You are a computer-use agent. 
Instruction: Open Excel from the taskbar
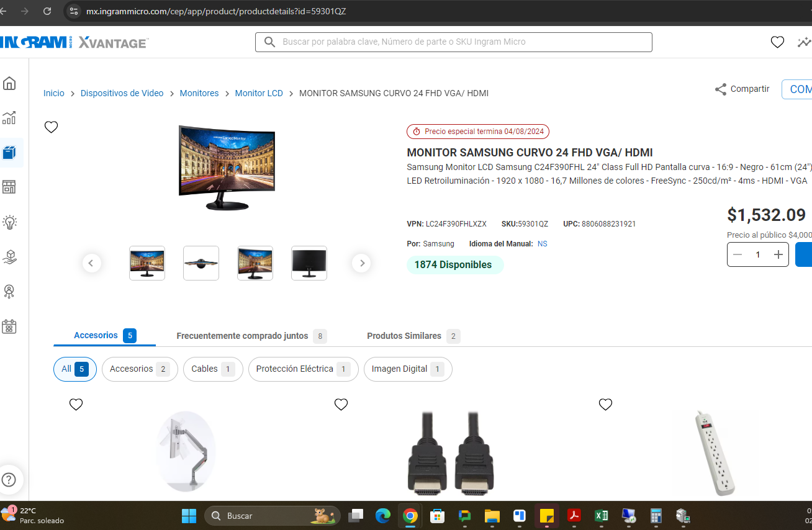pos(601,516)
